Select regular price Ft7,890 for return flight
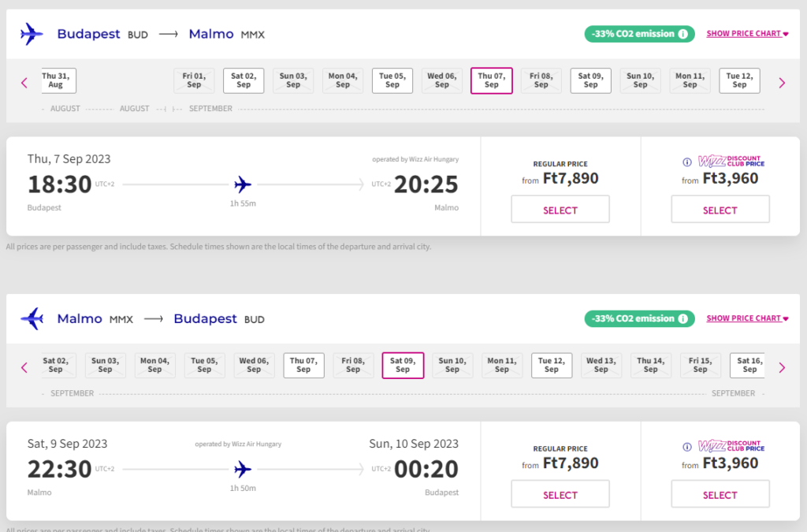This screenshot has width=807, height=532. pyautogui.click(x=560, y=495)
